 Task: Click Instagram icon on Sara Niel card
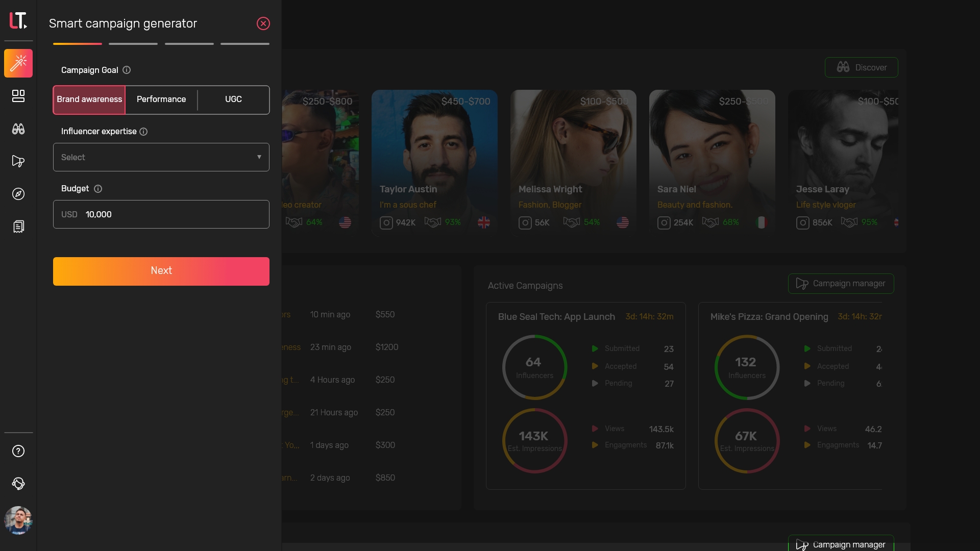(664, 223)
